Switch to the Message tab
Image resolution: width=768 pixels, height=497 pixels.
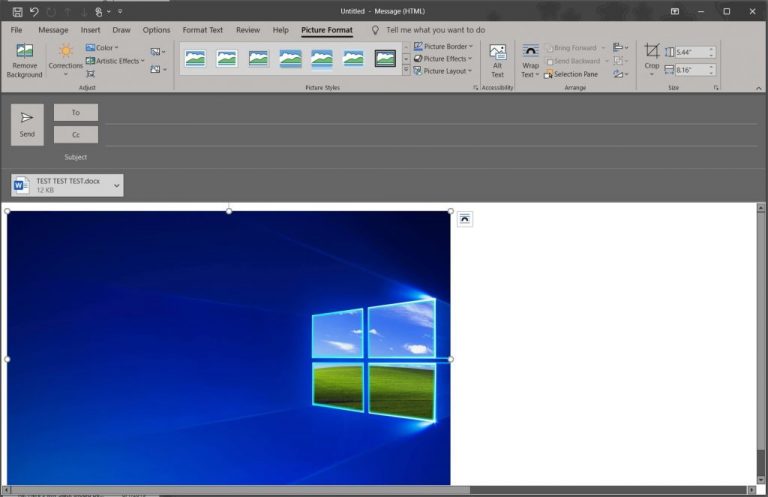[53, 30]
